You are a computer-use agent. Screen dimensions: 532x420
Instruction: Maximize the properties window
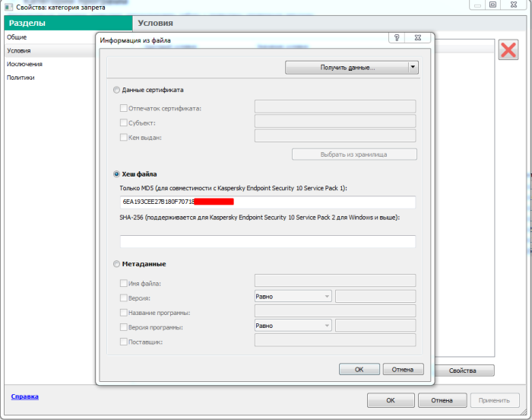(x=492, y=5)
